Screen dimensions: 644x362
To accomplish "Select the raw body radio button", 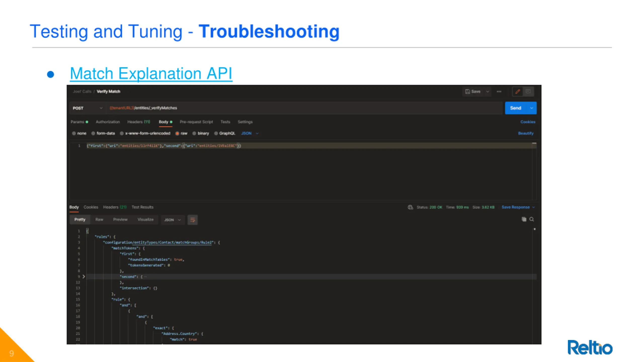I will point(177,133).
